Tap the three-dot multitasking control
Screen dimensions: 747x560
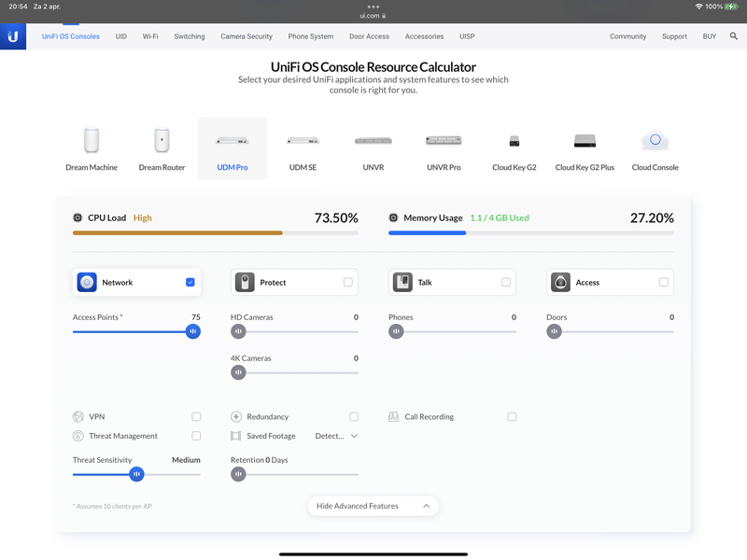tap(373, 7)
